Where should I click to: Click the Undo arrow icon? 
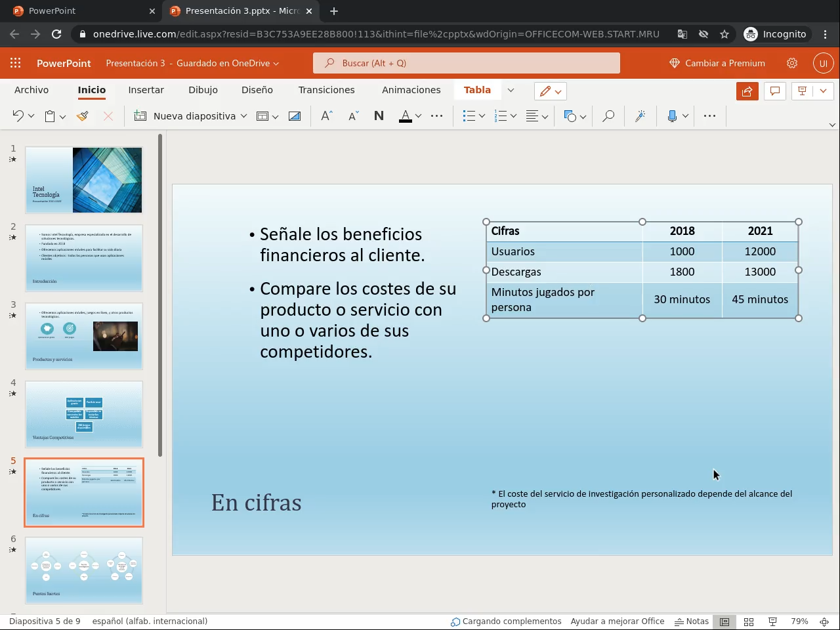click(x=18, y=116)
